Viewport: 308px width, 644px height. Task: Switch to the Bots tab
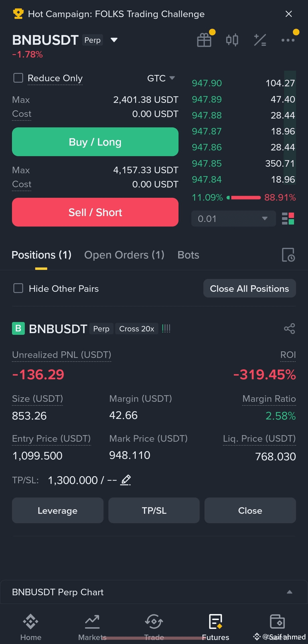tap(188, 255)
